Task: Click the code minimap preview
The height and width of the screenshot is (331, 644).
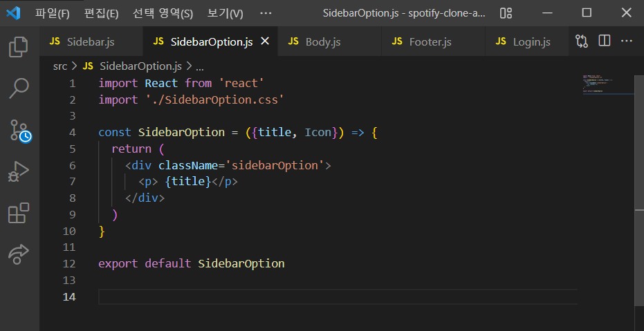Action: pyautogui.click(x=609, y=84)
